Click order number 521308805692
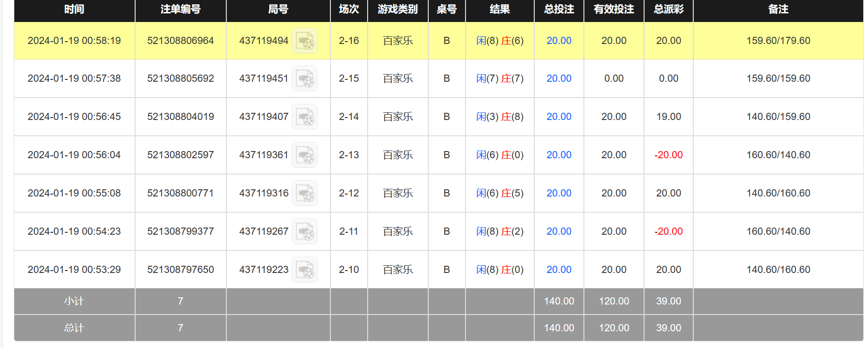The image size is (868, 348). pos(180,78)
